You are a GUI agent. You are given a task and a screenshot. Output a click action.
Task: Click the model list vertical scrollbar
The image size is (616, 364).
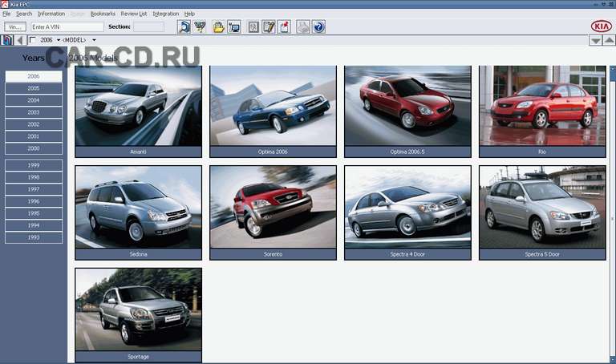tap(612, 214)
